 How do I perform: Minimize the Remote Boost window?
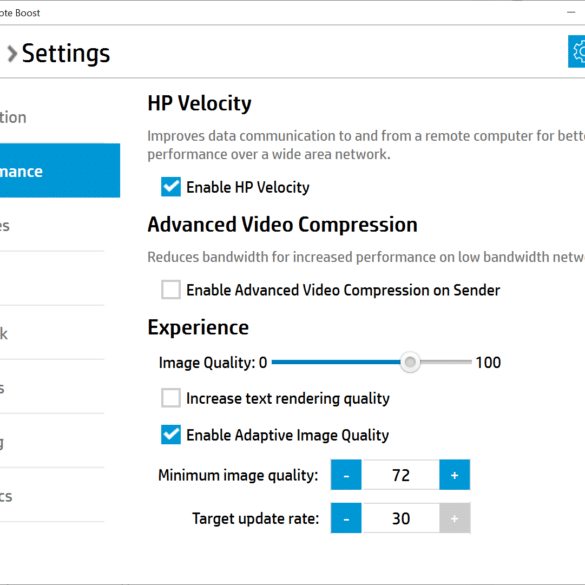coord(571,12)
